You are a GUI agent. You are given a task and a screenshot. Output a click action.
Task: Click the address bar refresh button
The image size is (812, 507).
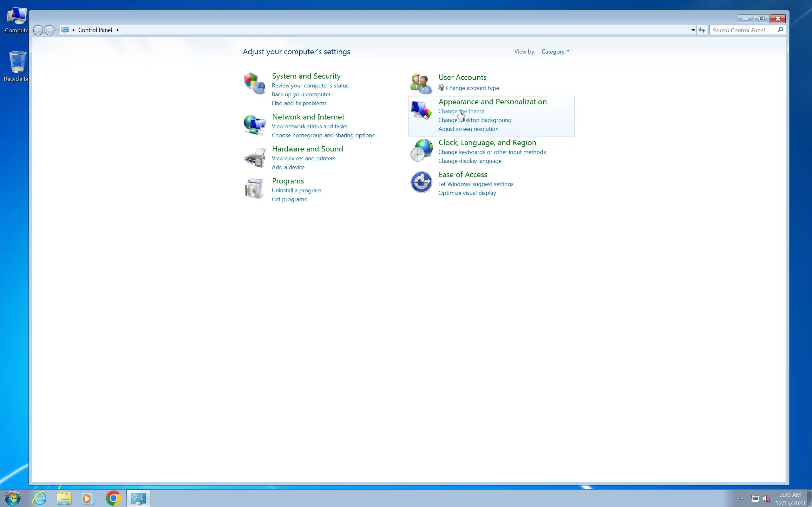point(702,30)
